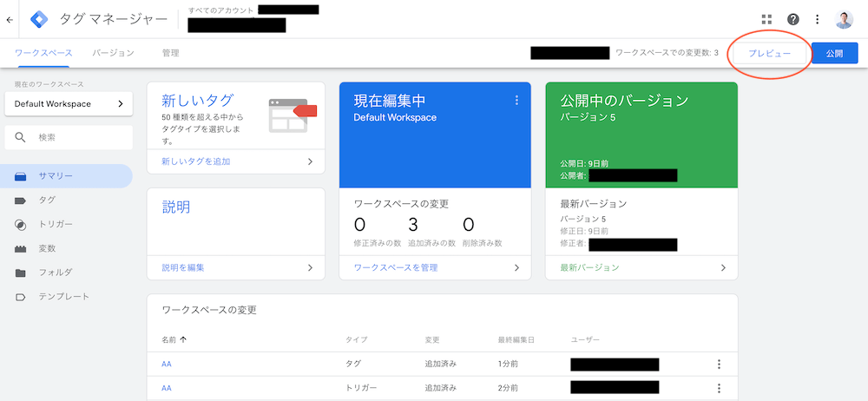Screen dimensions: 868x401
Task: Click ワークスペースでの変更数: 3 text
Action: pos(667,53)
